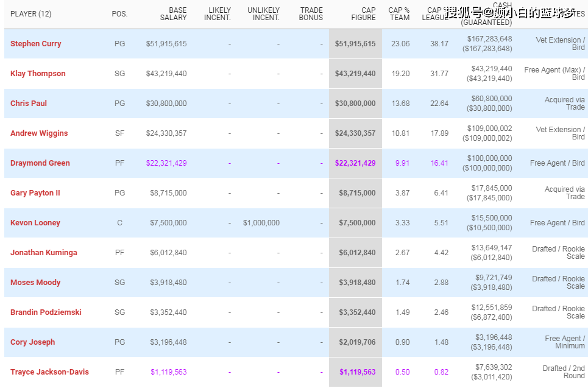Click the Brandin Podziemski link
588x391 pixels.
pos(46,312)
